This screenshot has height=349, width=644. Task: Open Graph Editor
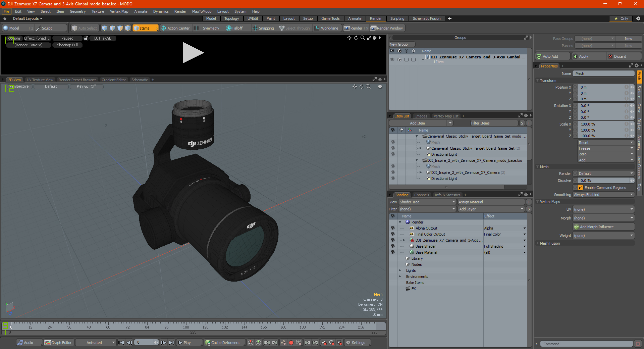point(58,343)
